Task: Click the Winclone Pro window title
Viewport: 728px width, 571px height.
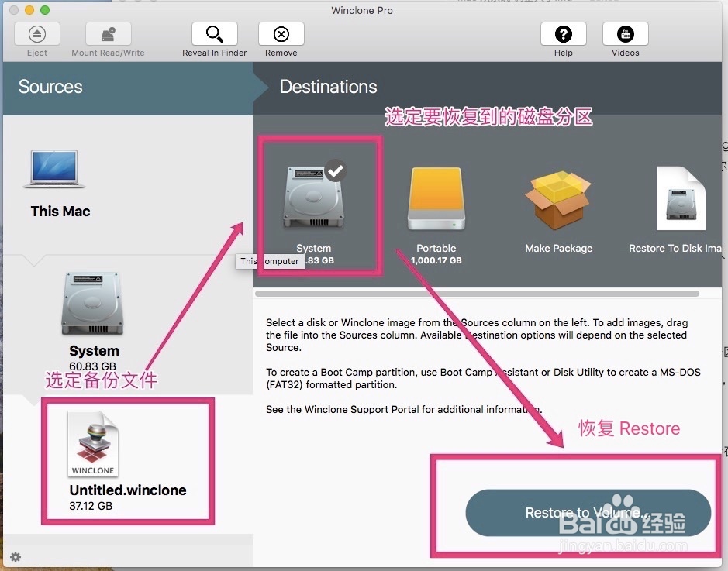Action: 362,10
